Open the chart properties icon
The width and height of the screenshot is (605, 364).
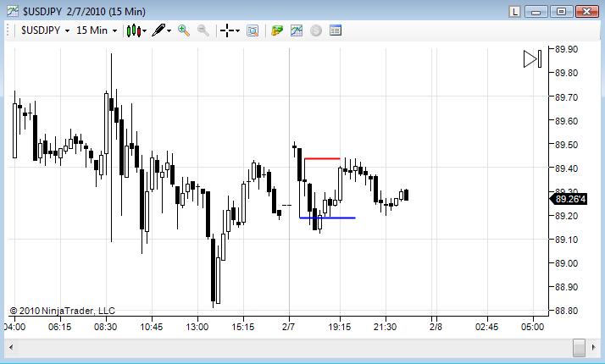[x=336, y=30]
